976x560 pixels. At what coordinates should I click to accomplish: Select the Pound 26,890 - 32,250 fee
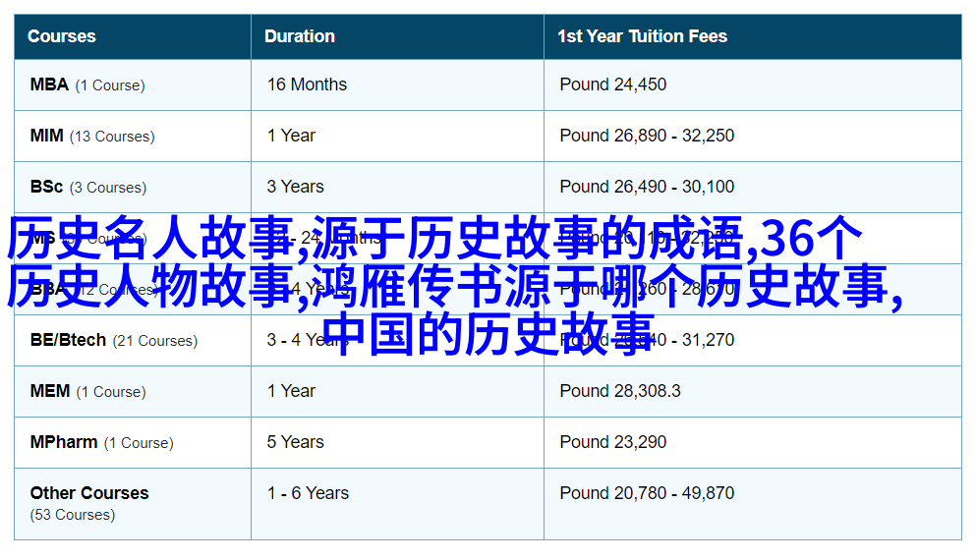click(647, 136)
